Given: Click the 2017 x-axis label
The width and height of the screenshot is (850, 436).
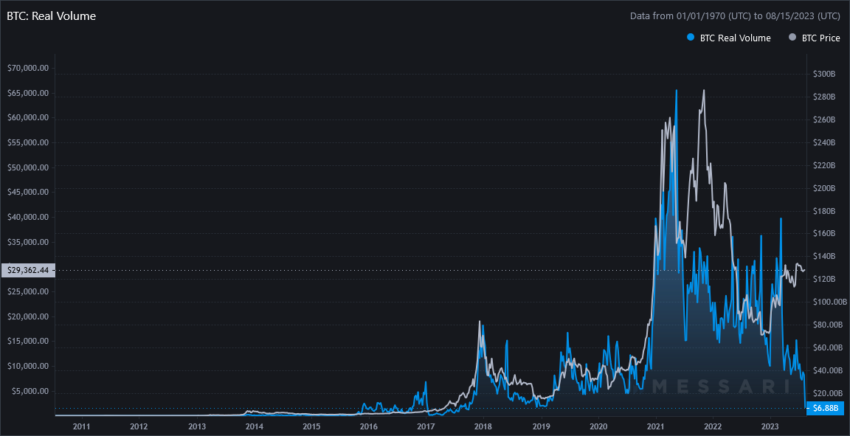Looking at the screenshot, I should click(426, 426).
